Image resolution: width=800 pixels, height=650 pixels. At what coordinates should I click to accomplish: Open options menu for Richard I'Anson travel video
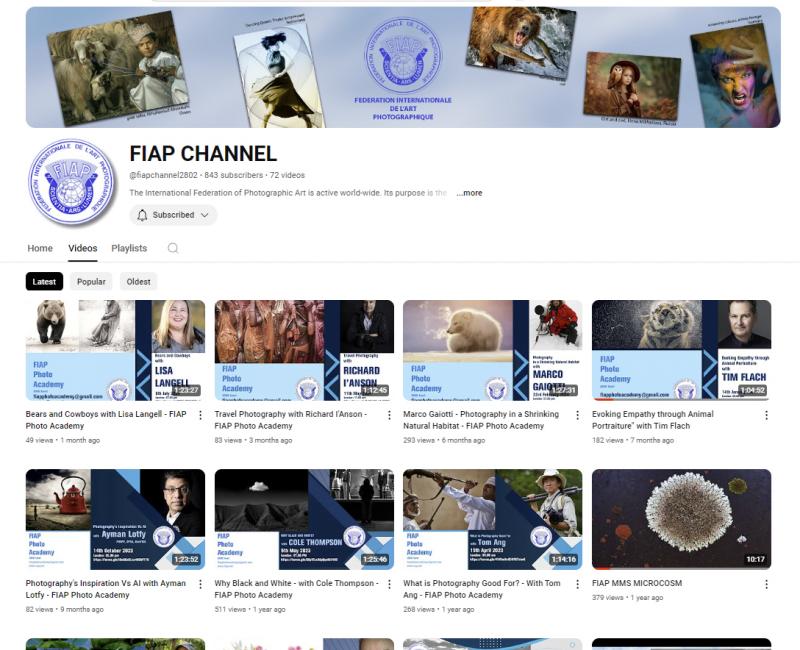click(x=389, y=415)
